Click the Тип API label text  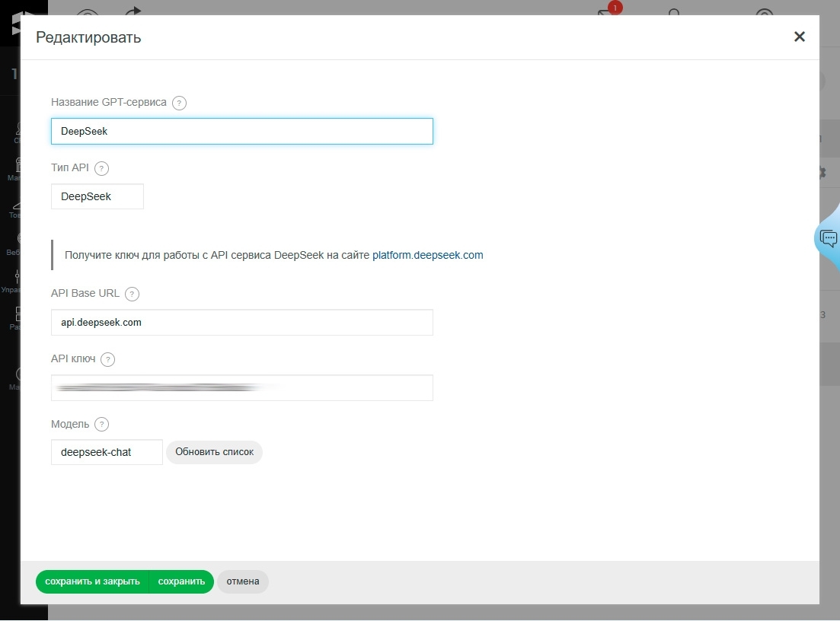click(x=70, y=167)
